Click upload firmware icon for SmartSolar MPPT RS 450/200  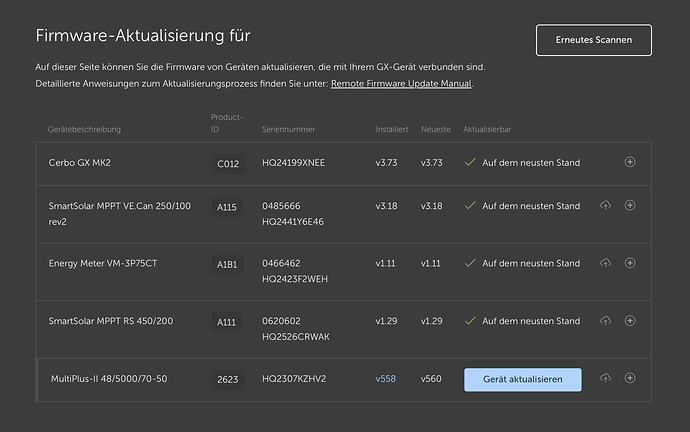click(x=606, y=320)
